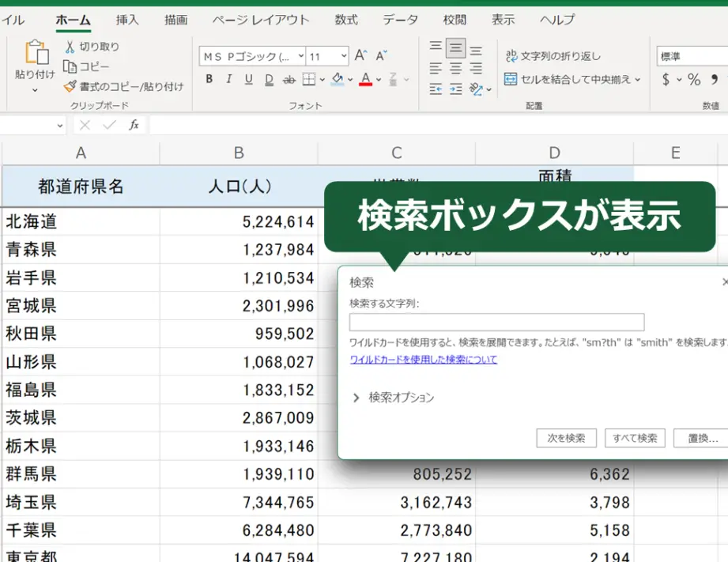Click the Cut (切り取り) scissors icon
The image size is (728, 562).
coord(70,47)
